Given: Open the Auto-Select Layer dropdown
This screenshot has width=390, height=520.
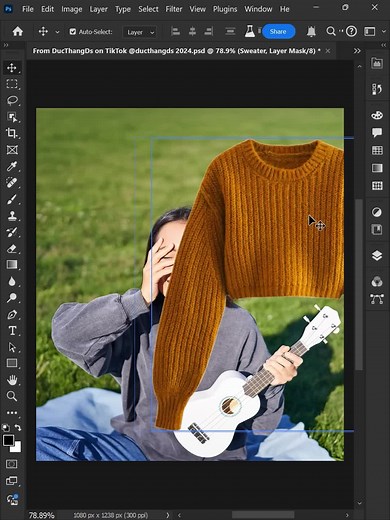Looking at the screenshot, I should 140,32.
